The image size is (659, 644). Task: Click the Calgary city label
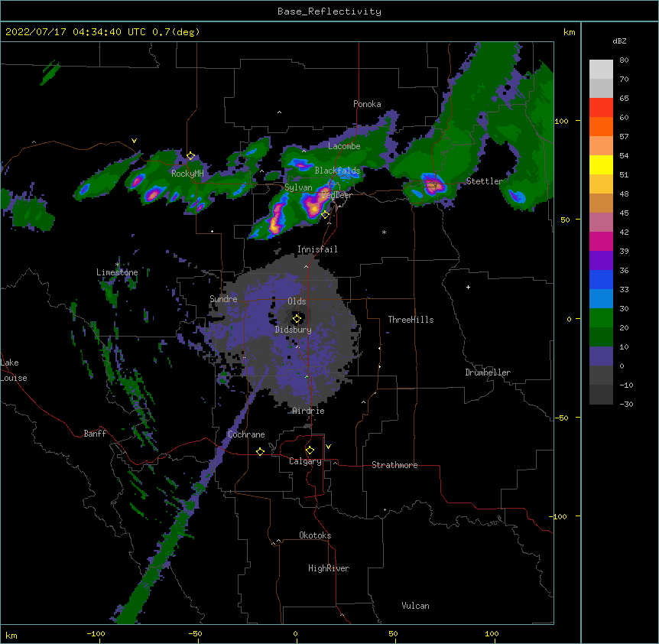point(305,461)
